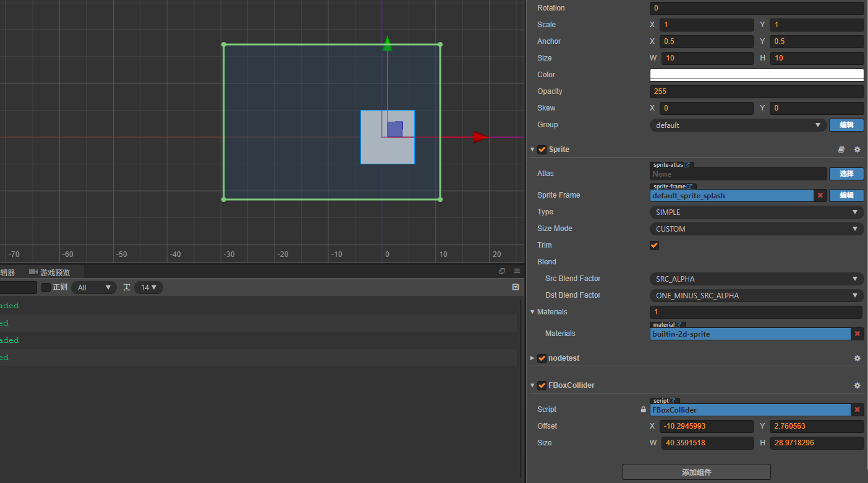868x483 pixels.
Task: Click the collapse log icon in console toolbar
Action: pos(516,287)
